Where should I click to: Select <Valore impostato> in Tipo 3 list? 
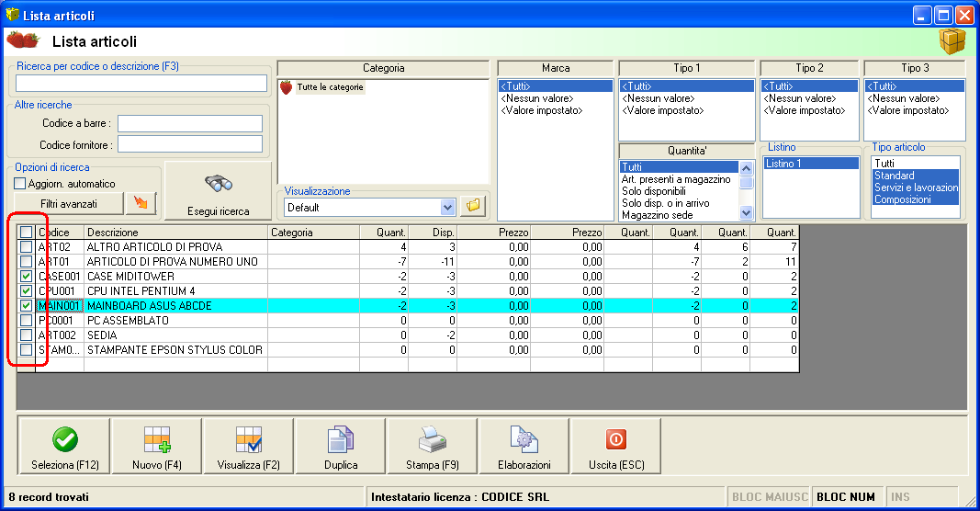pyautogui.click(x=915, y=110)
